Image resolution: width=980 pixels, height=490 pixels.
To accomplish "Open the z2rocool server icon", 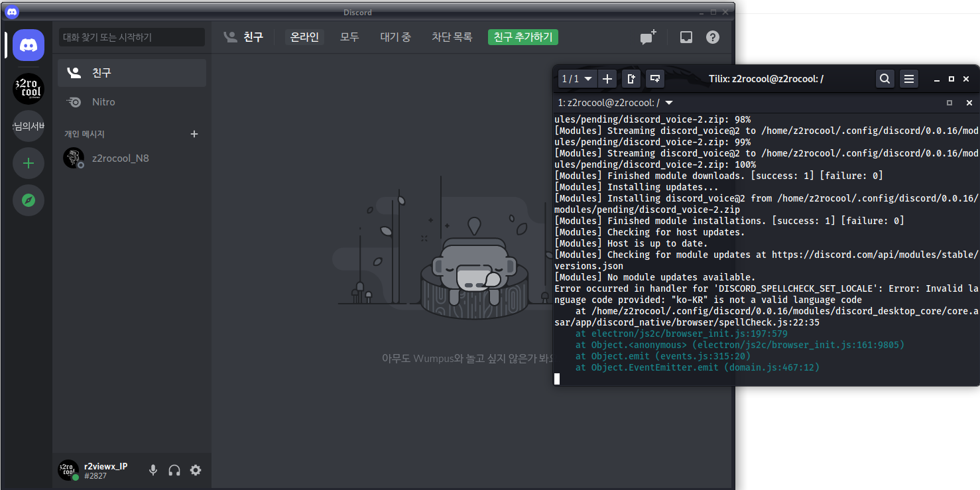I will point(29,89).
